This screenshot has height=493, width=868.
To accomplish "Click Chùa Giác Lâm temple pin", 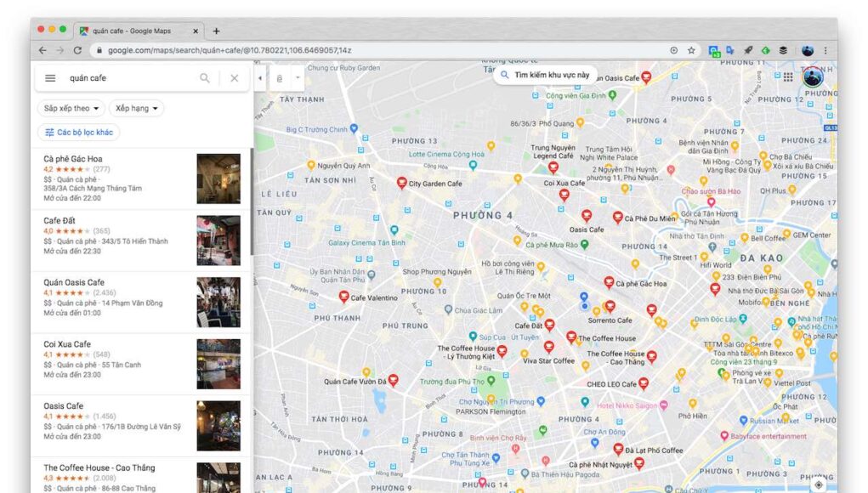I will click(x=448, y=310).
